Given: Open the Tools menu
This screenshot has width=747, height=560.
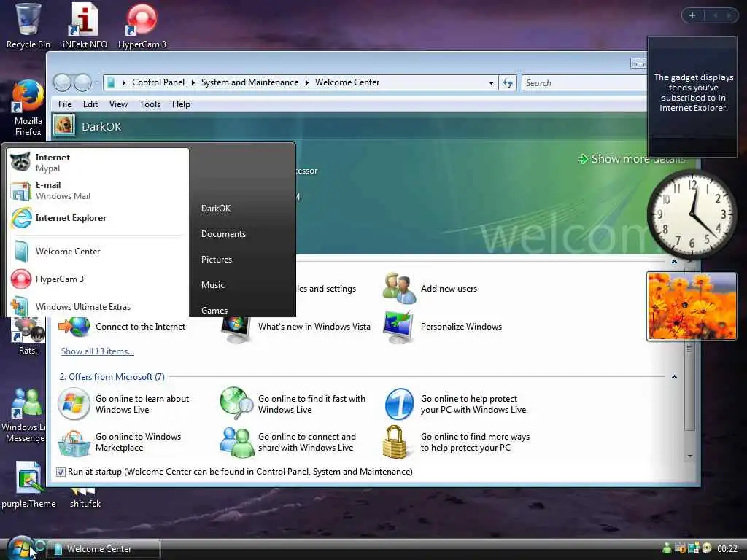Looking at the screenshot, I should point(150,104).
